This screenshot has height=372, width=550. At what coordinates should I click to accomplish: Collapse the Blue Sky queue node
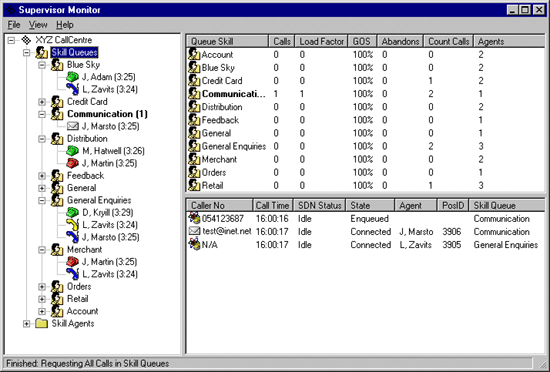42,65
